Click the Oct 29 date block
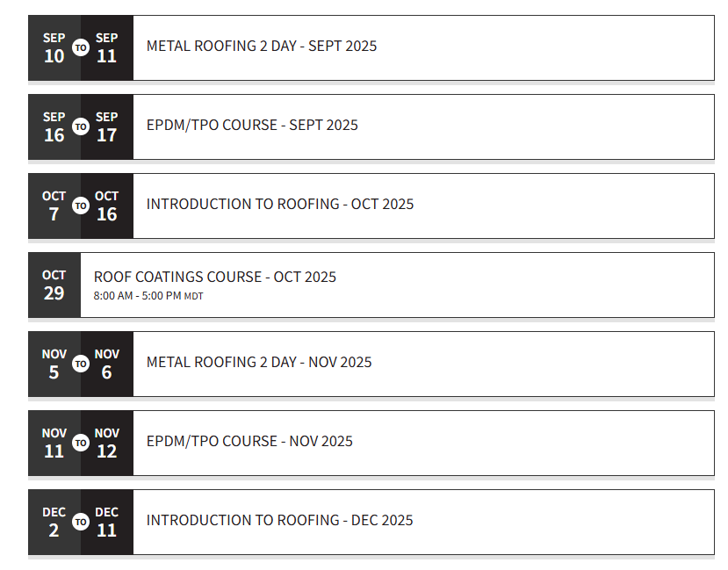Viewport: 728px width, 570px height. (54, 285)
